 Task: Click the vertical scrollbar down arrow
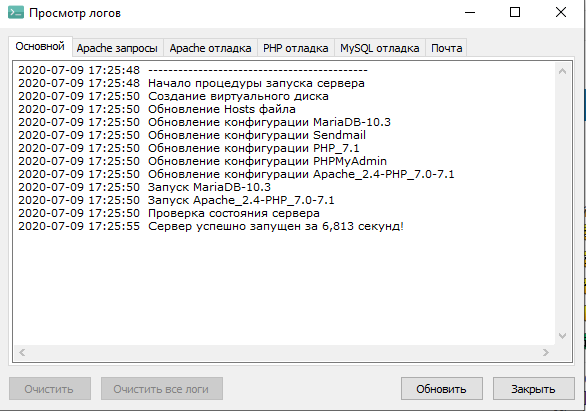pyautogui.click(x=562, y=336)
